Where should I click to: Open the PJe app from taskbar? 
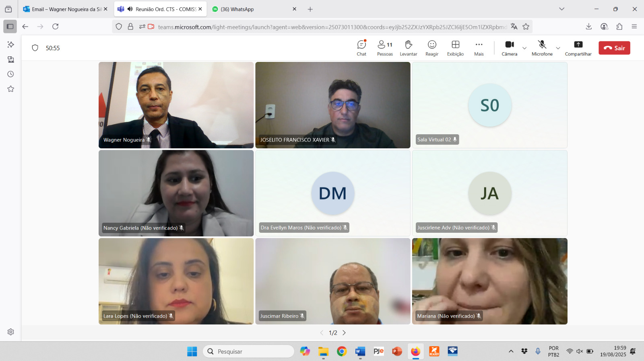click(x=379, y=351)
